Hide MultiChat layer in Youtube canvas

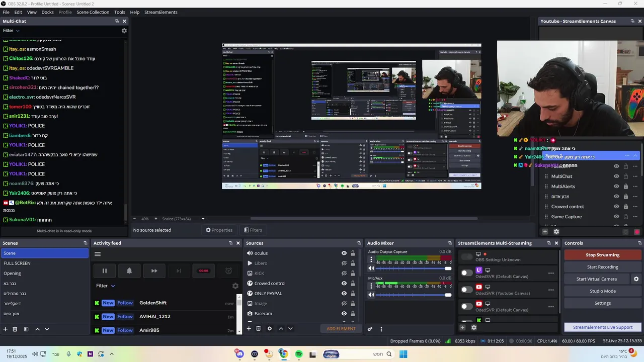(616, 176)
